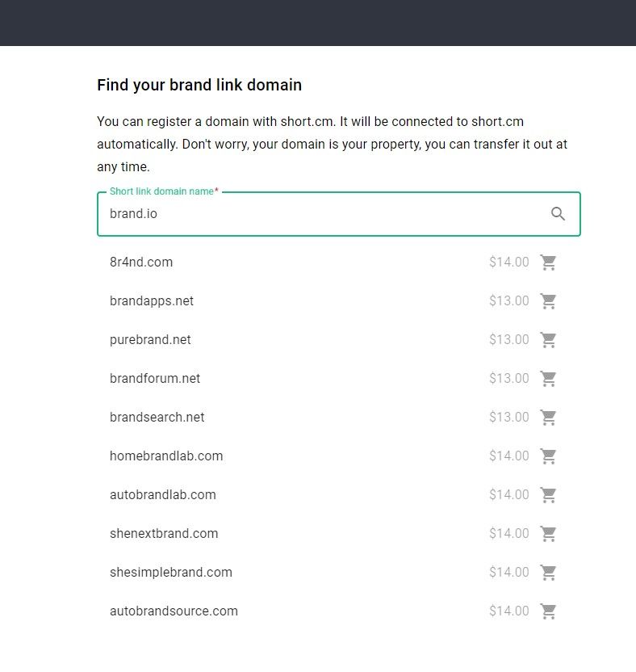Click the $13.00 price beside brandsearch.net
The image size is (636, 672).
[508, 417]
